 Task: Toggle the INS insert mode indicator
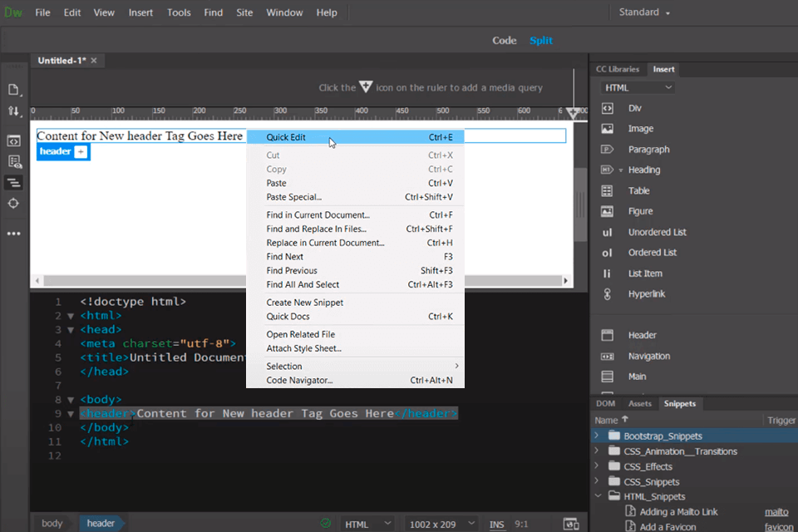pos(496,525)
